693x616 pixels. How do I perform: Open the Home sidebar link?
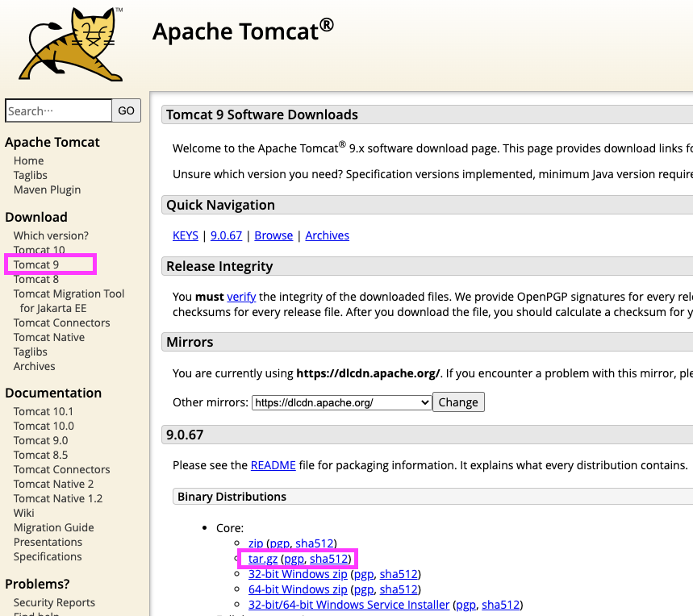[29, 160]
